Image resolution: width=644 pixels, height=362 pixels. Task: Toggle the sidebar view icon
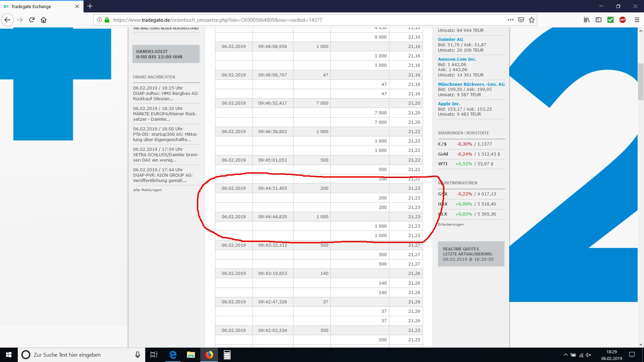[x=598, y=20]
